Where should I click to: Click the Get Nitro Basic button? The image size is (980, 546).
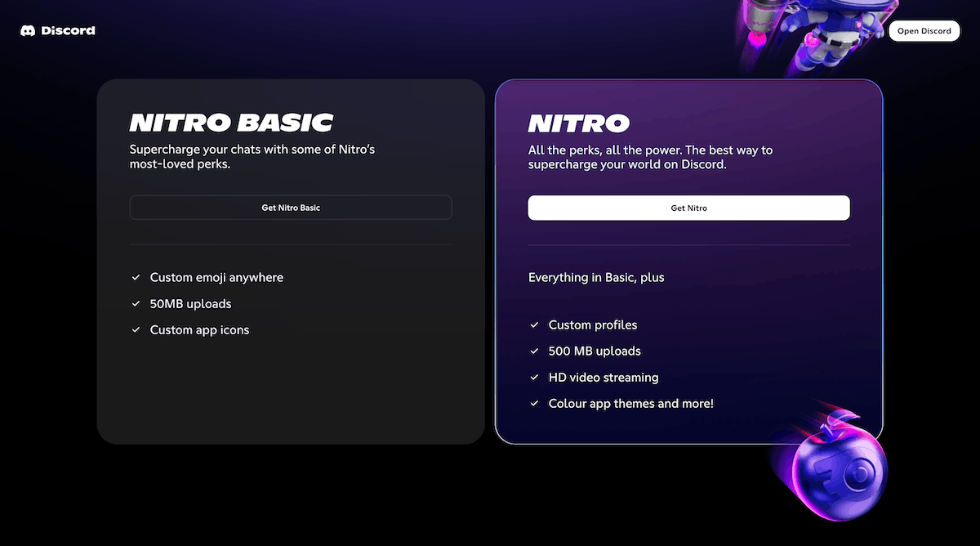click(x=290, y=208)
